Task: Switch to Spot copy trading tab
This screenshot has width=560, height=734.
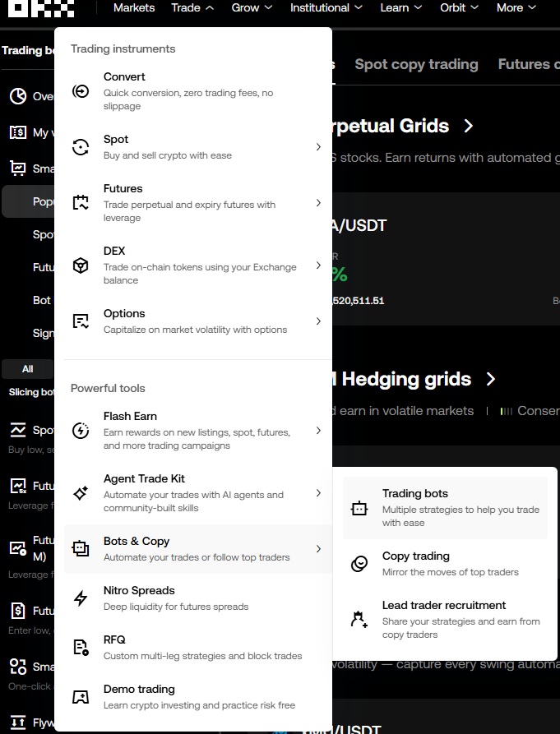Action: coord(416,64)
